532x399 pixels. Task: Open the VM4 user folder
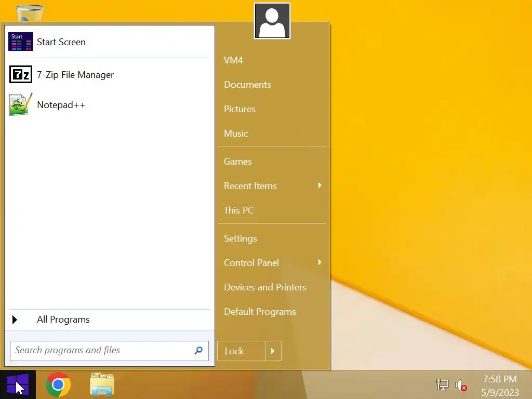click(233, 60)
